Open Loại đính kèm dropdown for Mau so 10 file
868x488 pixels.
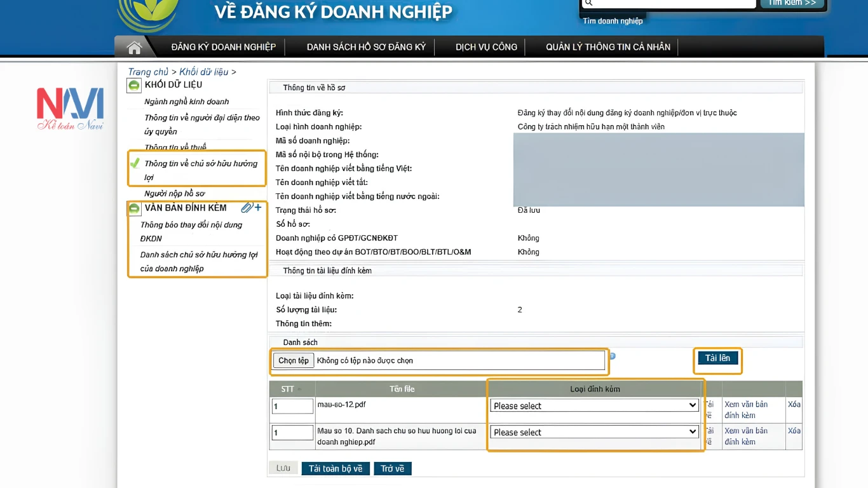(595, 432)
